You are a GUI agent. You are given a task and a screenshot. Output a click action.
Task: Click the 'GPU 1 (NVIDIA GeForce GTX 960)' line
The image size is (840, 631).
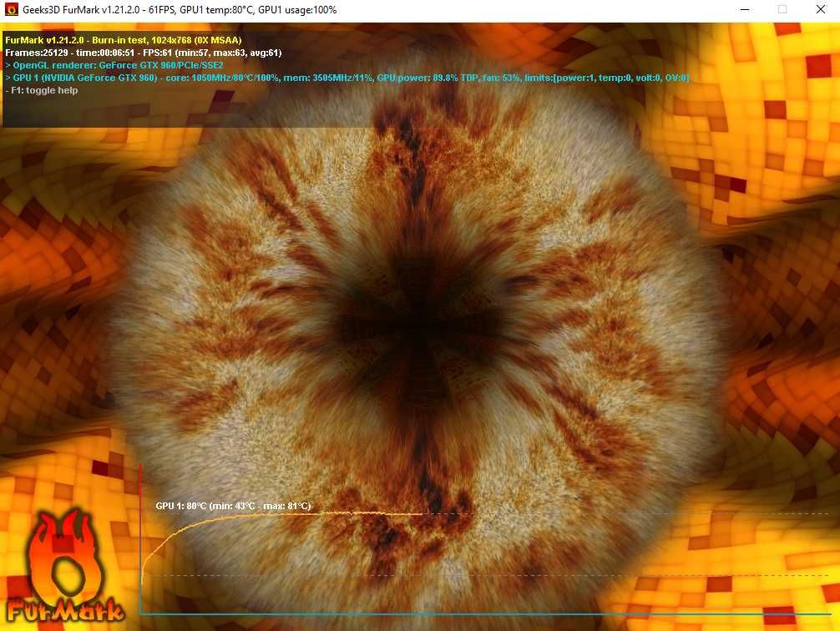[x=347, y=78]
